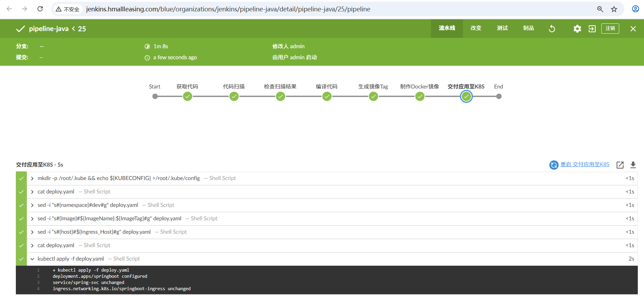644x295 pixels.
Task: Reload the browser page
Action: point(40,9)
